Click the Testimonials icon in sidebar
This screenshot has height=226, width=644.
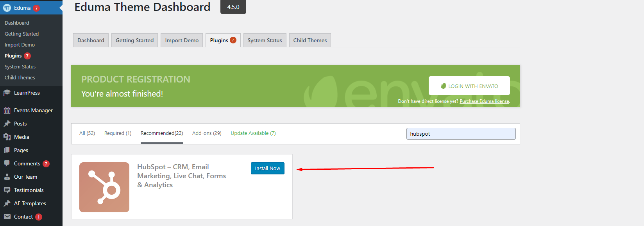(7, 190)
